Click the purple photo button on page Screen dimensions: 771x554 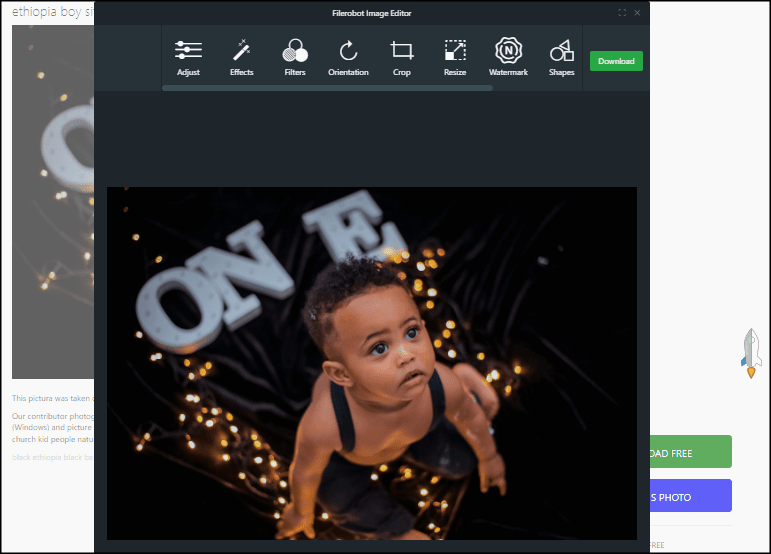(x=690, y=496)
